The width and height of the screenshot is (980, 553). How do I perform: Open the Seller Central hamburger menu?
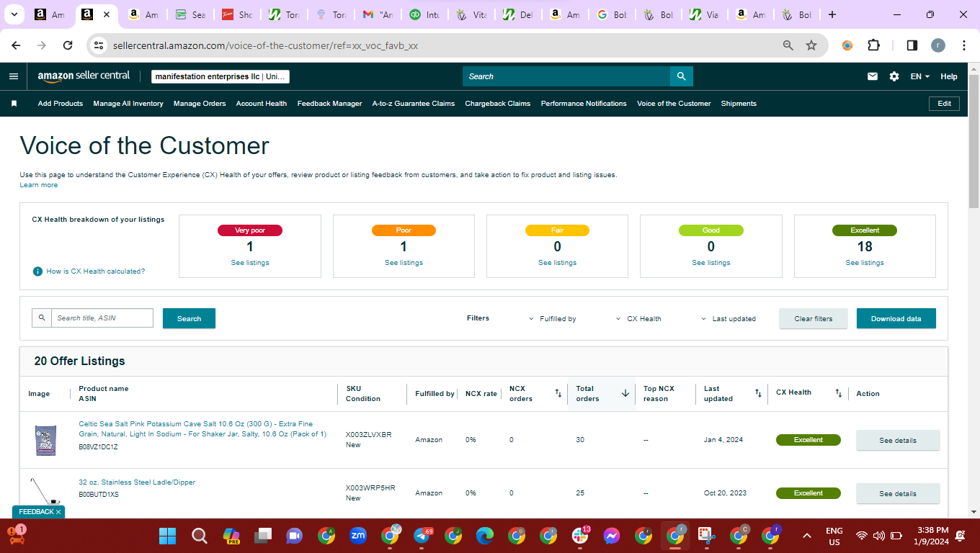tap(14, 76)
